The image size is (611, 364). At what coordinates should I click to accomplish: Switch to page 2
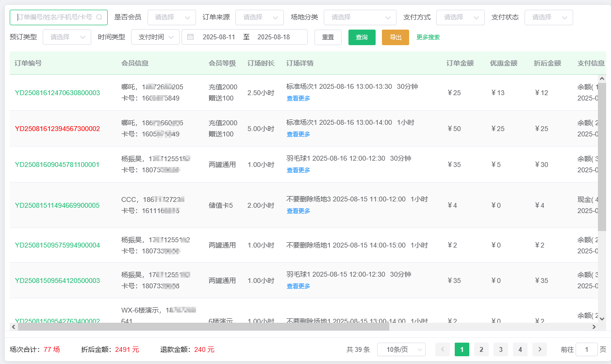481,349
